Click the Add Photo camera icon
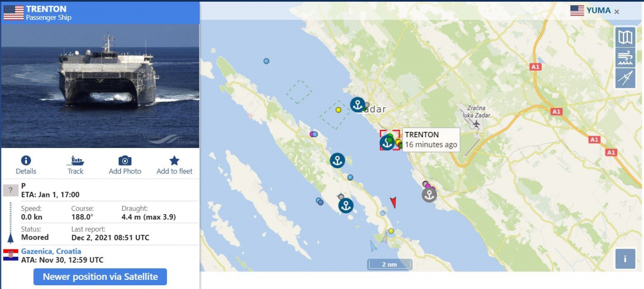The image size is (644, 289). point(125,161)
